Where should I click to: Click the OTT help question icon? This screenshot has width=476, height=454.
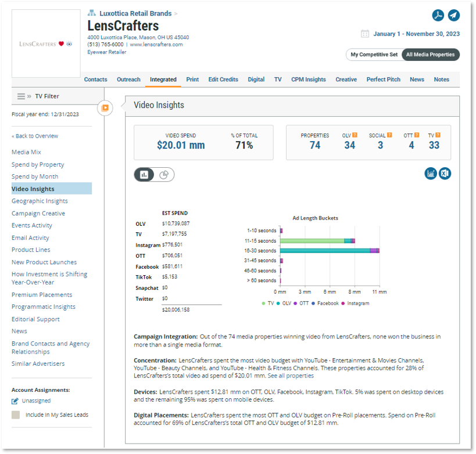tap(417, 135)
